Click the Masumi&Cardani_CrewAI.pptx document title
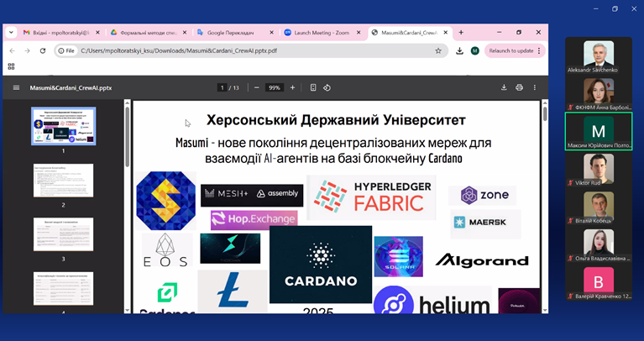This screenshot has width=644, height=341. point(71,88)
